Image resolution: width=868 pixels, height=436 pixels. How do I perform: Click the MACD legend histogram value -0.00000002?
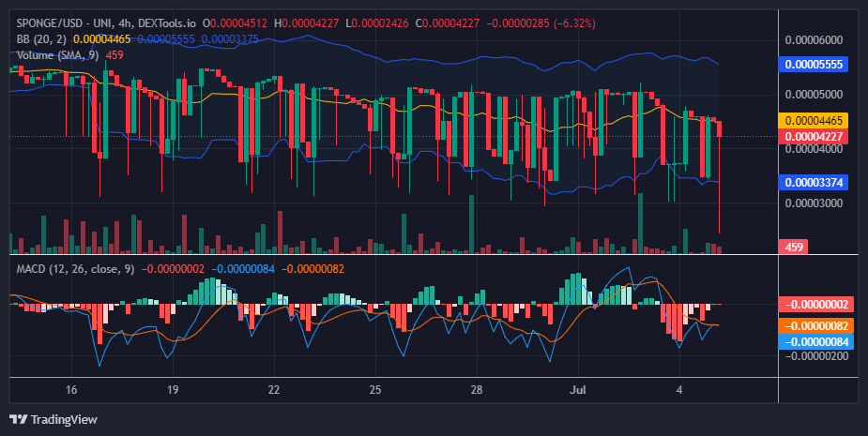(x=174, y=269)
